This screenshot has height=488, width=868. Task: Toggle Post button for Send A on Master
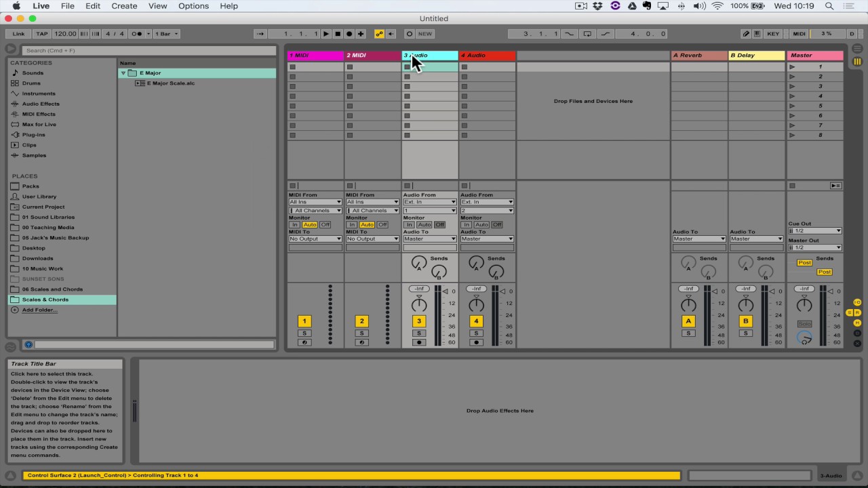[x=805, y=263]
